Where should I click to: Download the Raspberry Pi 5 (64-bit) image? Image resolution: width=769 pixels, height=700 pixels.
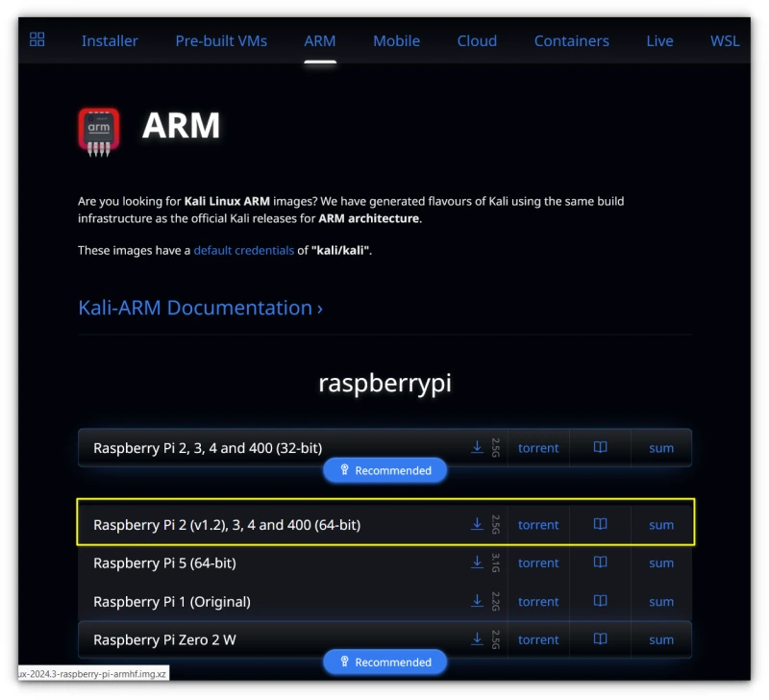click(477, 562)
